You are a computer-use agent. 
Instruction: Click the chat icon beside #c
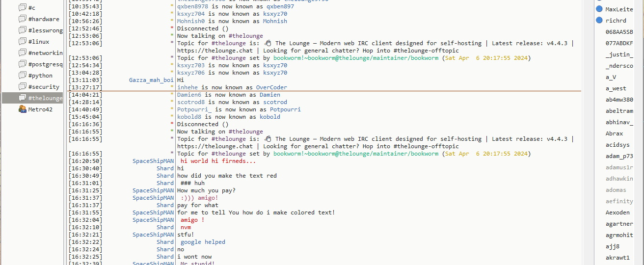tap(22, 7)
